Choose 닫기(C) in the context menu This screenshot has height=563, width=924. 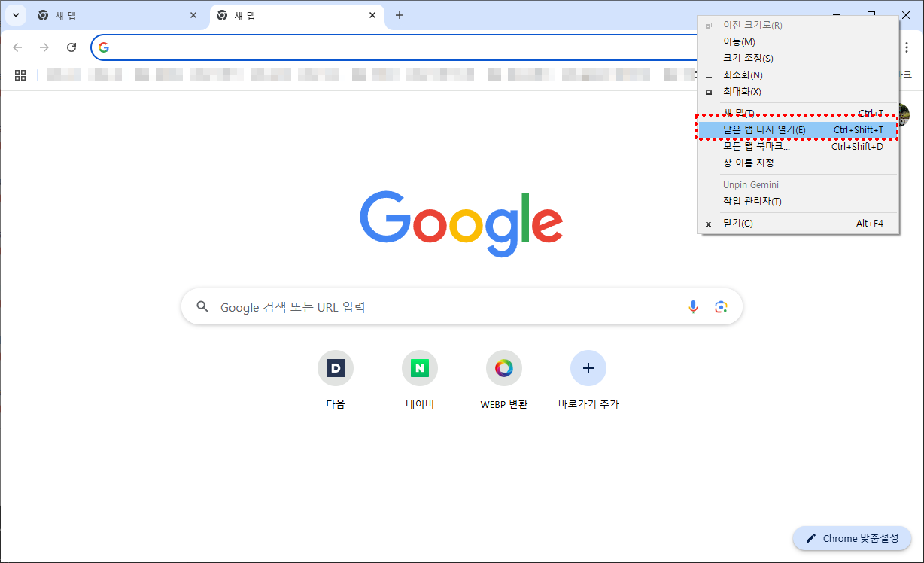[798, 224]
